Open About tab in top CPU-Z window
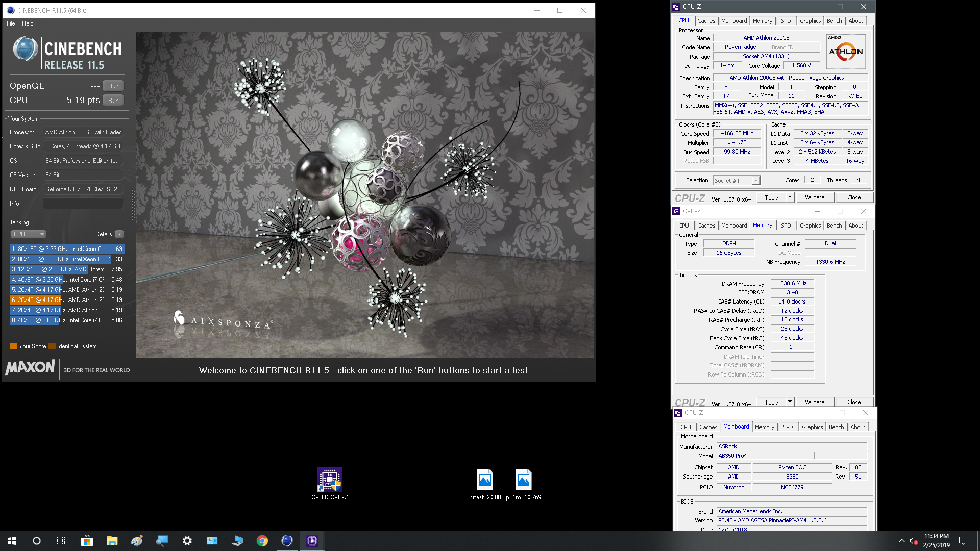980x551 pixels. 856,21
